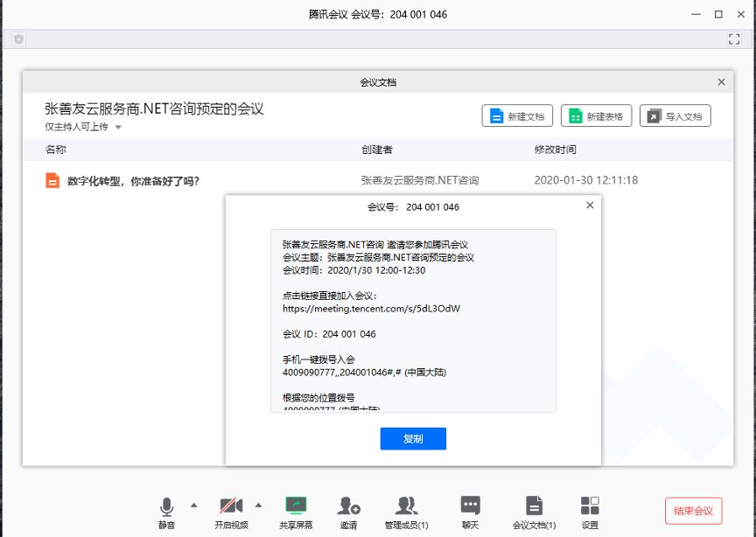756x537 pixels.
Task: Click the shield security icon
Action: pos(18,39)
